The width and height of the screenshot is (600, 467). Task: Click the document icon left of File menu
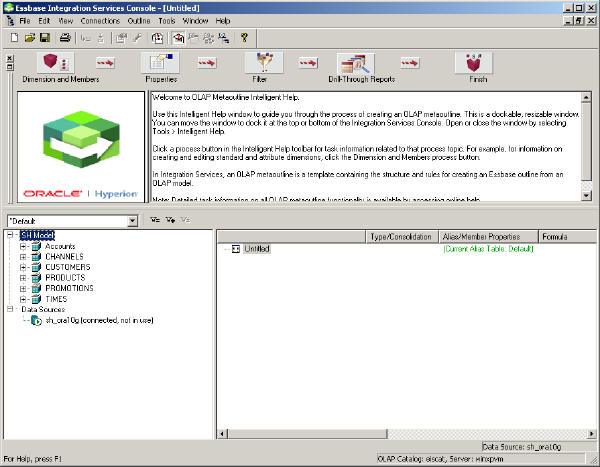click(10, 21)
